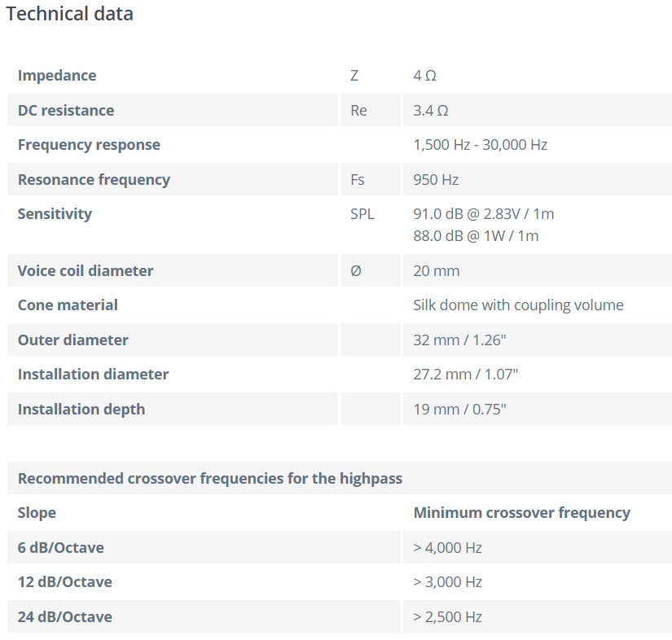
Task: Select the 20 mm voice coil value
Action: pos(436,271)
